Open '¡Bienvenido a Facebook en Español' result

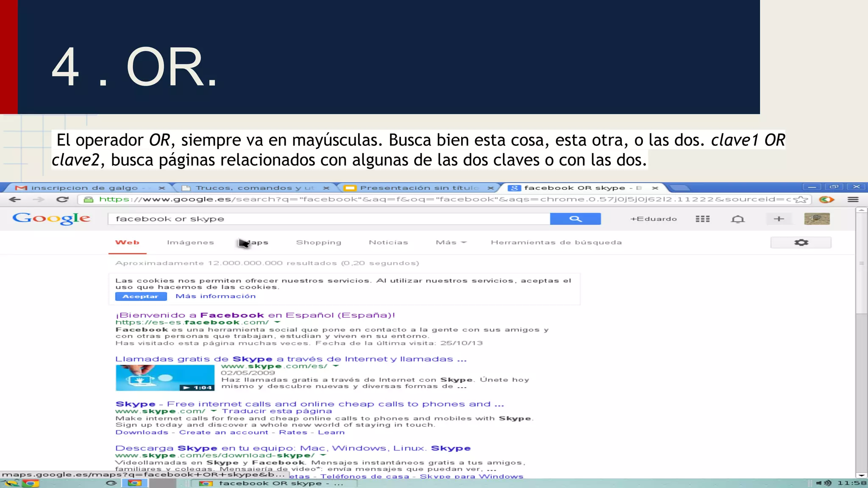tap(255, 315)
